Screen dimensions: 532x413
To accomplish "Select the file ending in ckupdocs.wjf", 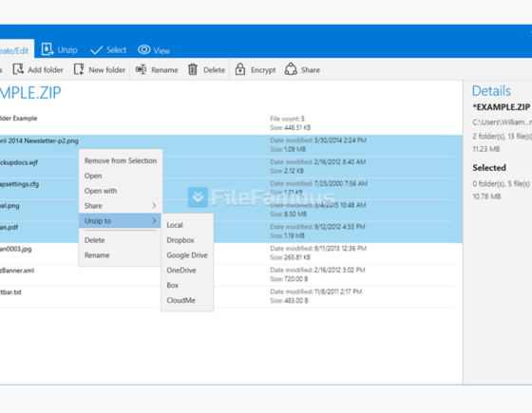I will (x=231, y=167).
